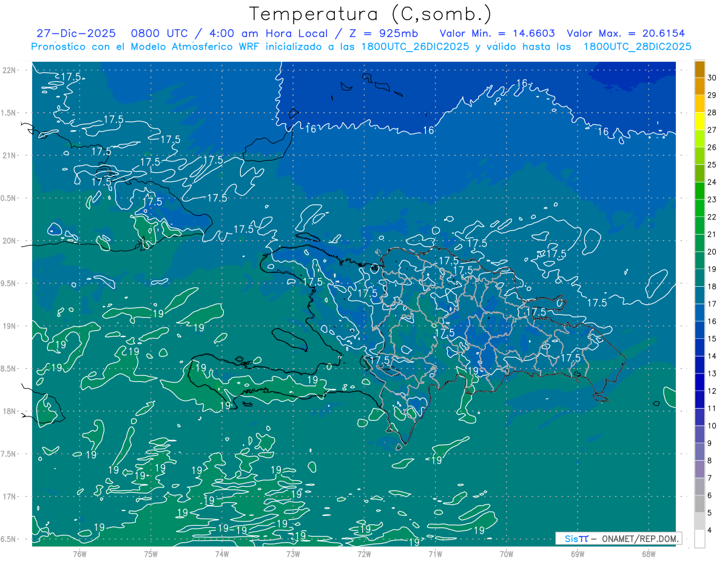Screen dimensions: 728x562
Task: Click the legend value '13'
Action: [712, 373]
